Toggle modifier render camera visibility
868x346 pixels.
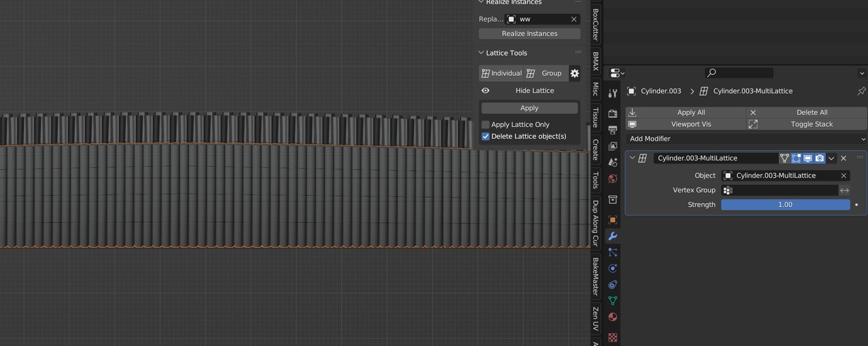(x=820, y=158)
